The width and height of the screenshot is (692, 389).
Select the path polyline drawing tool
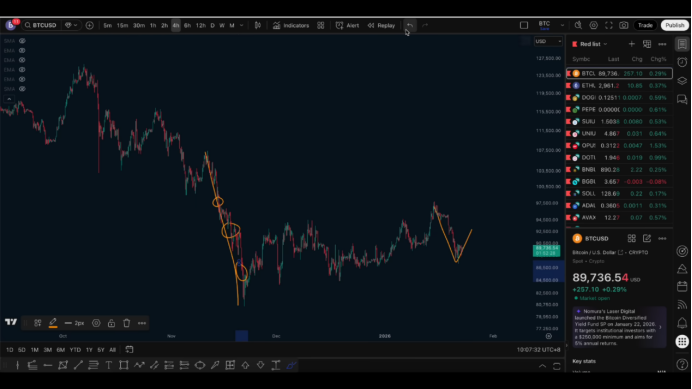139,365
